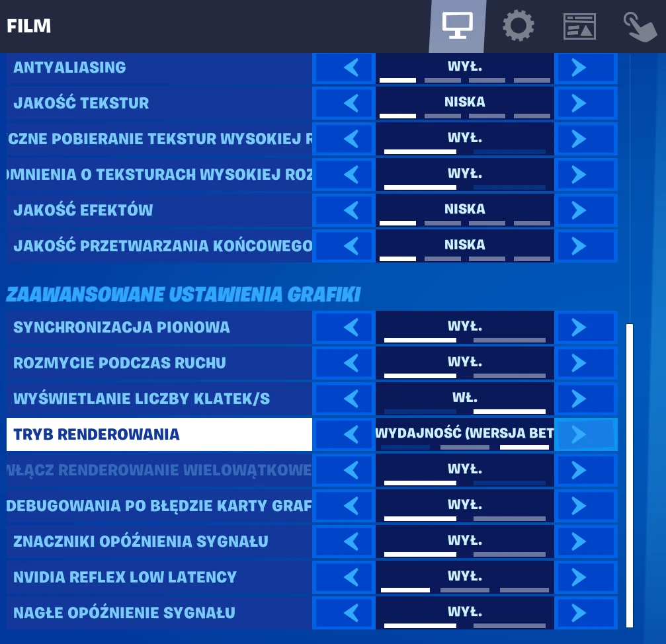Cycle Tryb Renderowania to next option

pyautogui.click(x=586, y=434)
